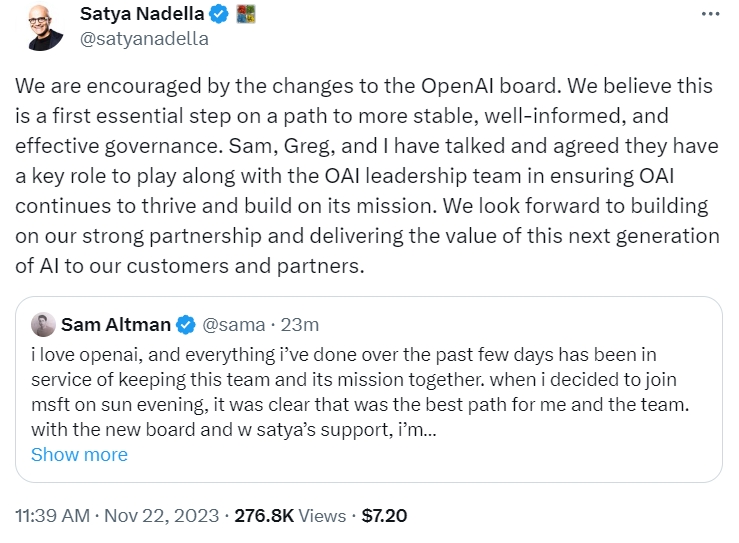The height and width of the screenshot is (543, 739).
Task: Click the Sam Altman name in quoted tweet
Action: (115, 324)
